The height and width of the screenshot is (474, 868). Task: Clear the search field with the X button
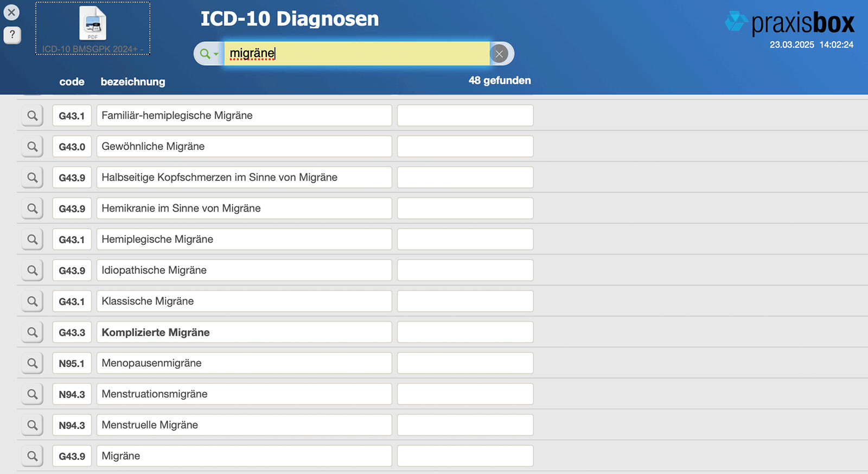tap(499, 53)
